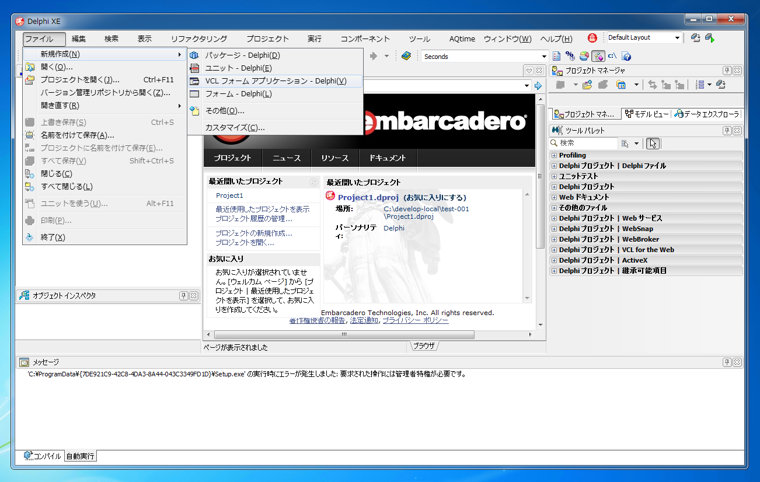Choose VCL フォーム アプリケーション - Delphi

(x=275, y=81)
